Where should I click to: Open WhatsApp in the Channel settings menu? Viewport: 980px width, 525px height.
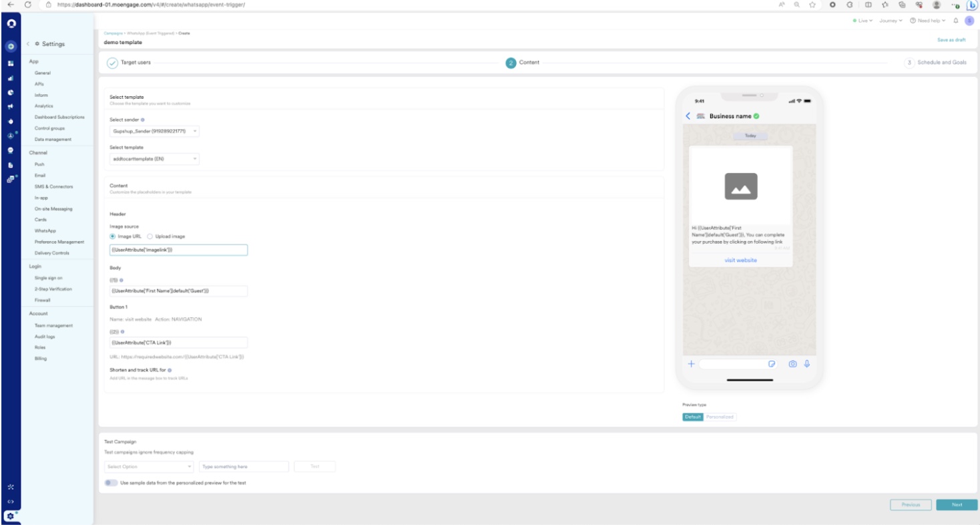pyautogui.click(x=45, y=230)
